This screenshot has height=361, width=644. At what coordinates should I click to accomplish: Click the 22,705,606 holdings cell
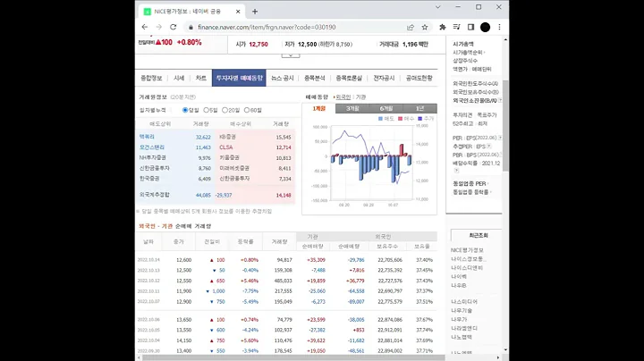[390, 260]
